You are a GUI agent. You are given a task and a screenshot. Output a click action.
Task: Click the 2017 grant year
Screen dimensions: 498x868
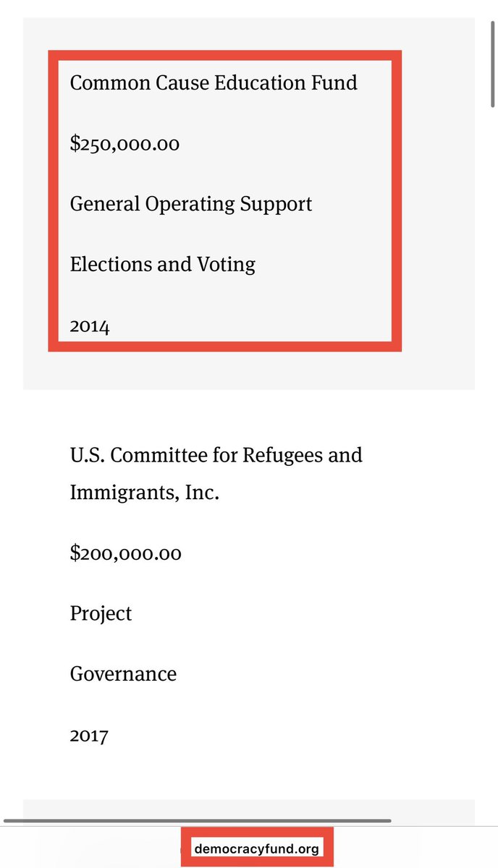tap(89, 736)
